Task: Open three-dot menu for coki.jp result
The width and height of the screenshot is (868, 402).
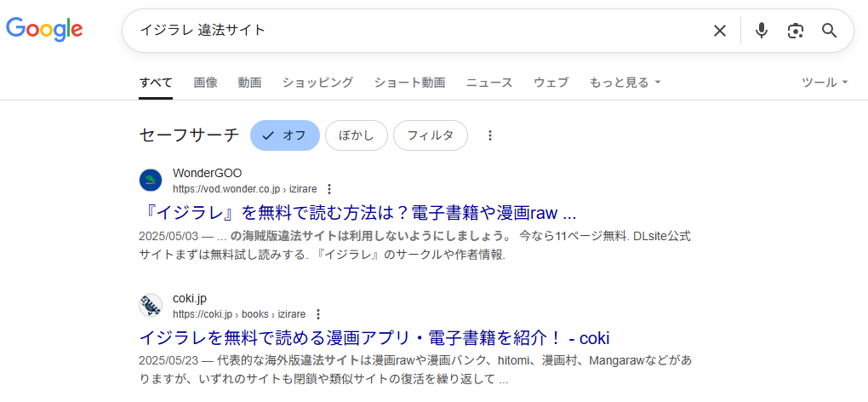Action: pos(317,314)
